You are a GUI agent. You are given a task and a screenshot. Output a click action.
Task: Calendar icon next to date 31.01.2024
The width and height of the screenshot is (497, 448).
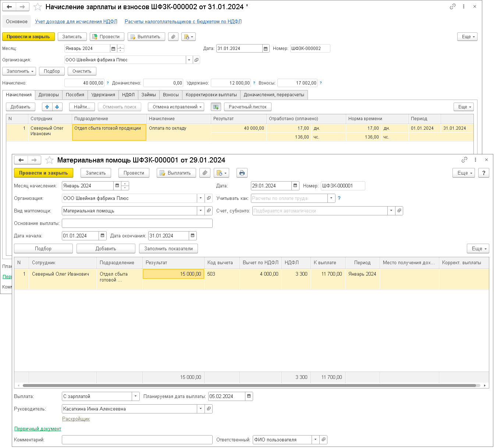click(x=266, y=49)
